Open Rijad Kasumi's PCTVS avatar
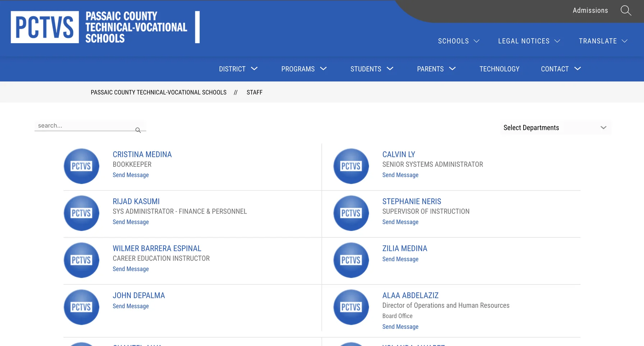 [x=82, y=213]
